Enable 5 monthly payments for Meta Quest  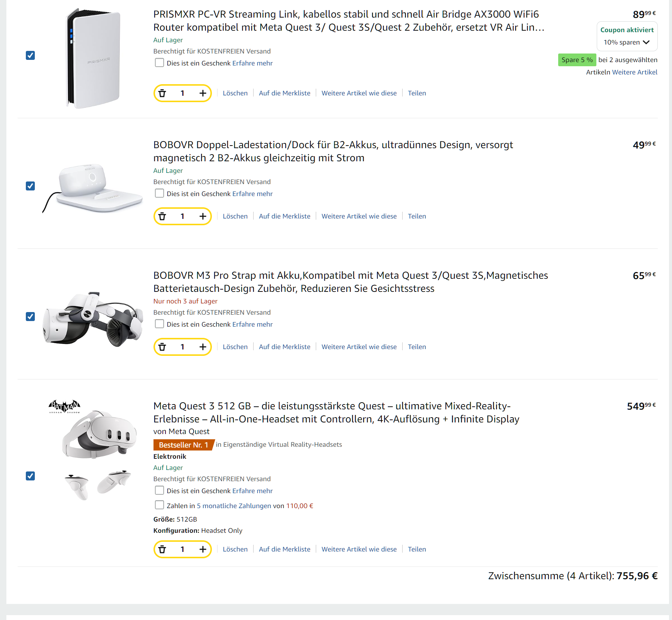(159, 505)
